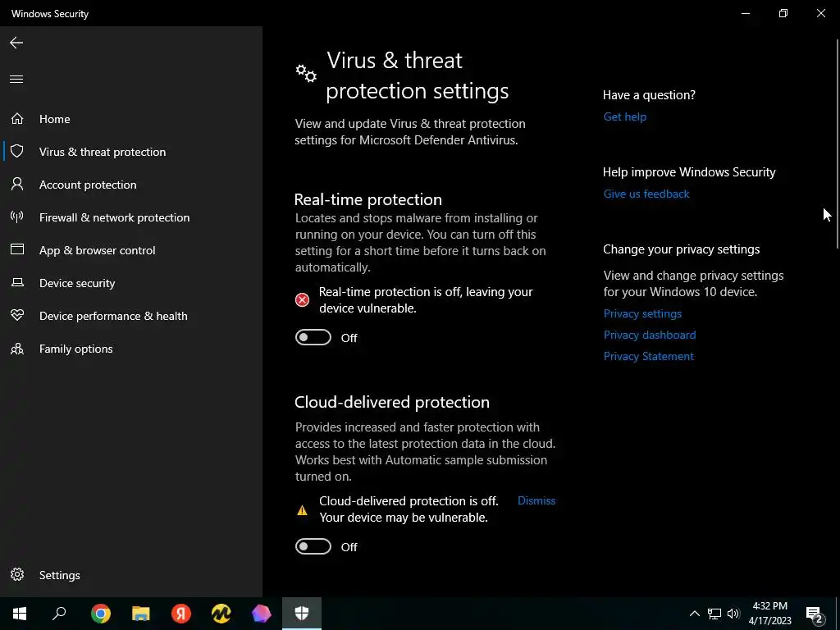The width and height of the screenshot is (840, 630).
Task: Click the Get help link
Action: pos(624,116)
